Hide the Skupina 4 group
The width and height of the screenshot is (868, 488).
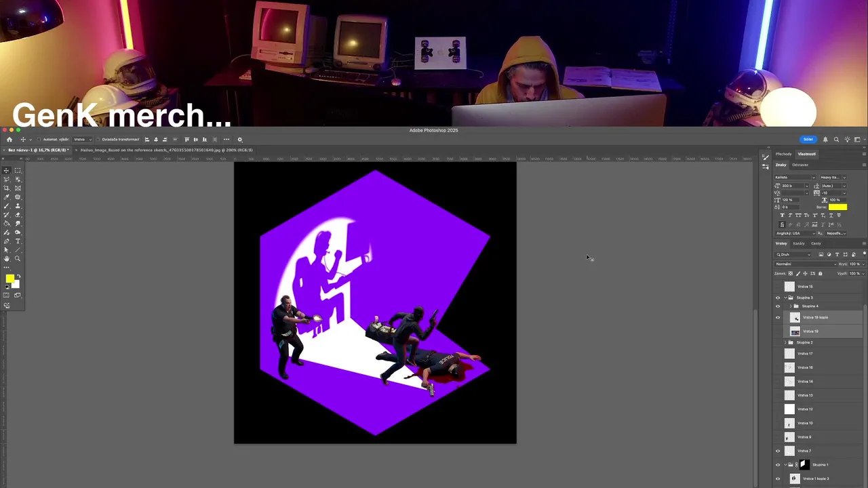tap(778, 306)
